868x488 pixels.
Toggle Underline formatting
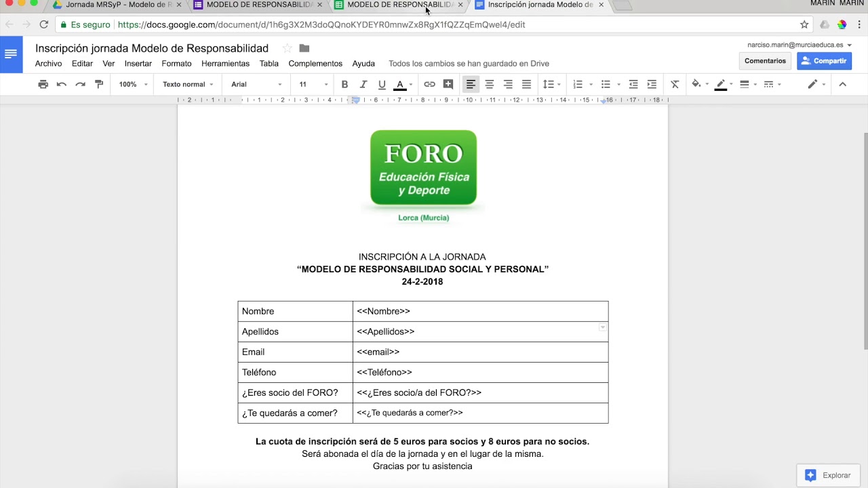pyautogui.click(x=382, y=84)
